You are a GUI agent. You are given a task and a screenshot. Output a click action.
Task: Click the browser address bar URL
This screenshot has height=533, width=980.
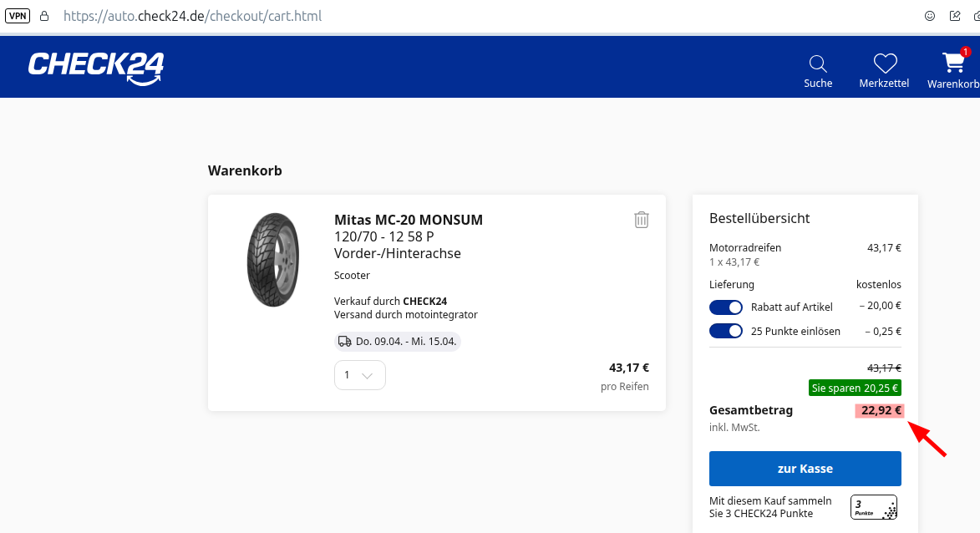point(192,16)
